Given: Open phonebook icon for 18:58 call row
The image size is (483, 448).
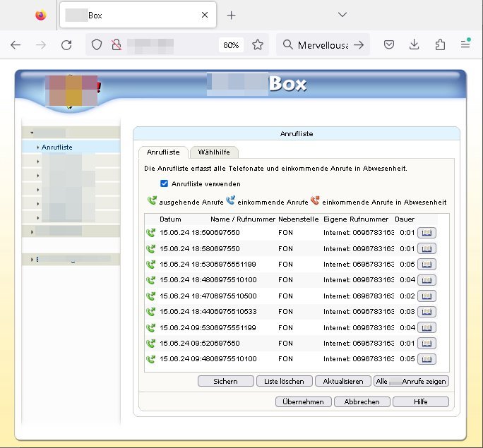Looking at the screenshot, I should click(x=427, y=248).
